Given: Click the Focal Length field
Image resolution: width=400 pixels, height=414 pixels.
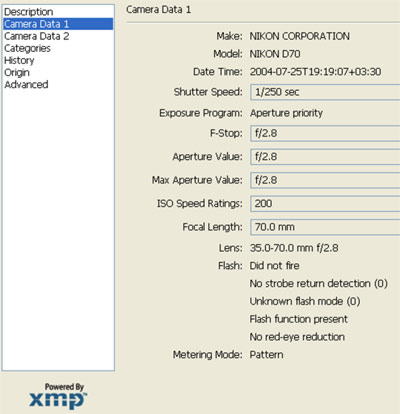Looking at the screenshot, I should click(325, 227).
